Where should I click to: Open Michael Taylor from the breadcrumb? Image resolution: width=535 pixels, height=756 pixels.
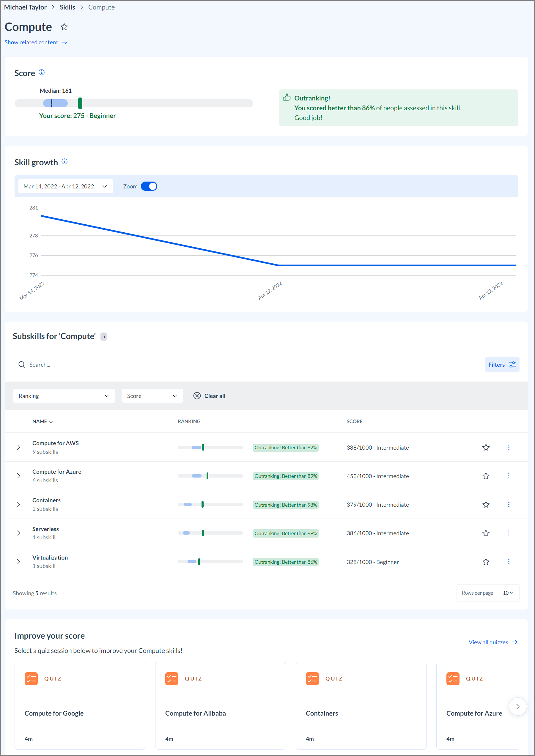[25, 7]
